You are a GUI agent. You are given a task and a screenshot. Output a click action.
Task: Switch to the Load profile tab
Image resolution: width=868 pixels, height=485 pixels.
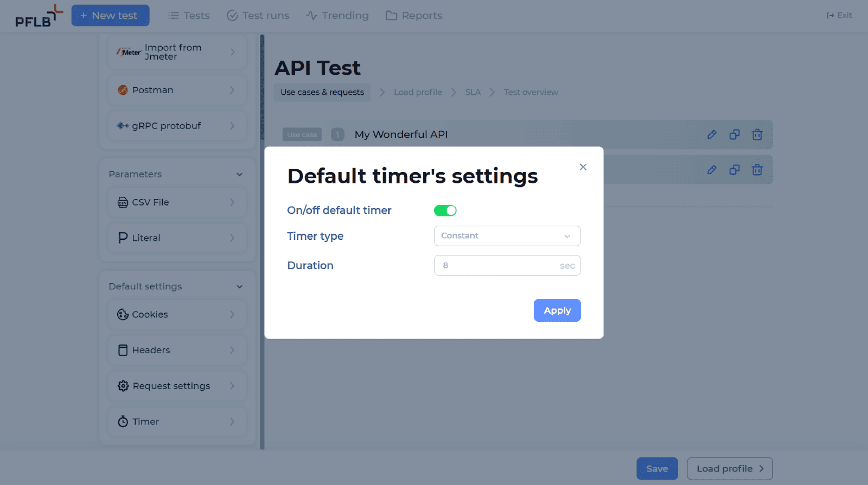coord(417,92)
